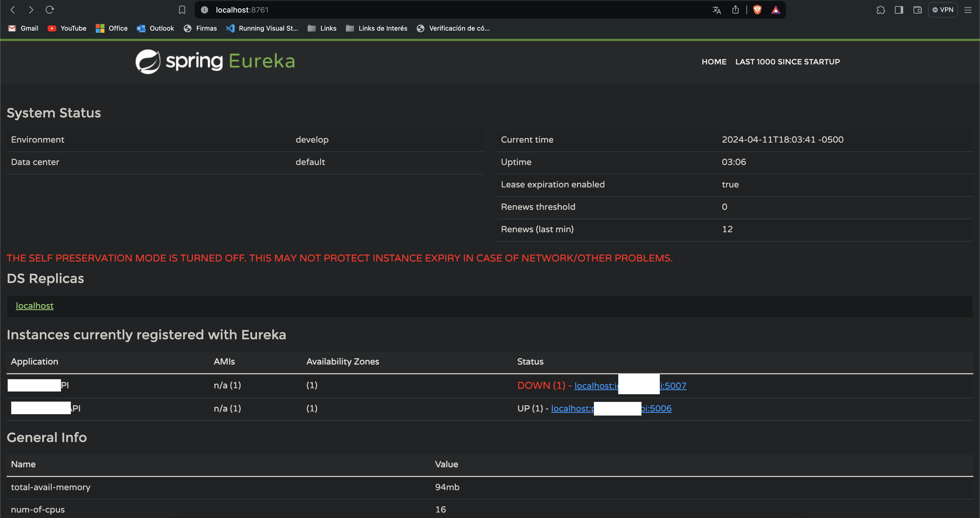Open the Brave Wallet icon
980x518 pixels.
918,10
